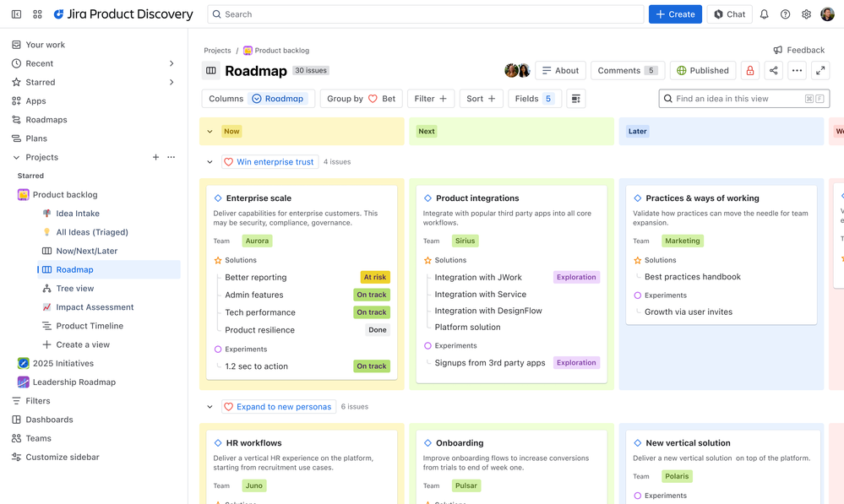Click the Product backlog project icon in breadcrumb
Screen dimensions: 844x504
(248, 51)
